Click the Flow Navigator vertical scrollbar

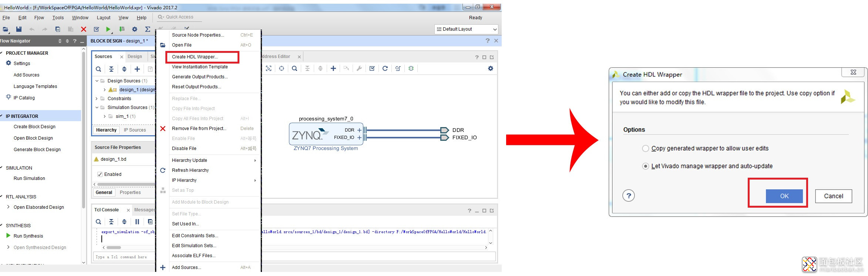[x=84, y=129]
